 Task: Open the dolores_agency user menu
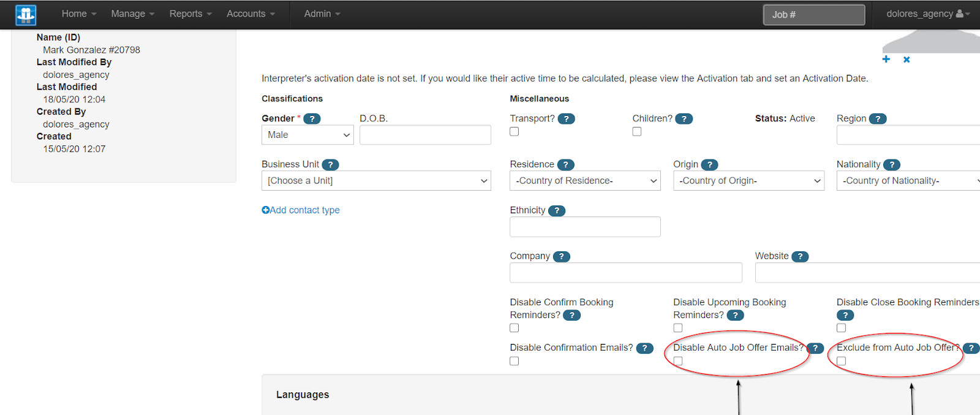927,14
